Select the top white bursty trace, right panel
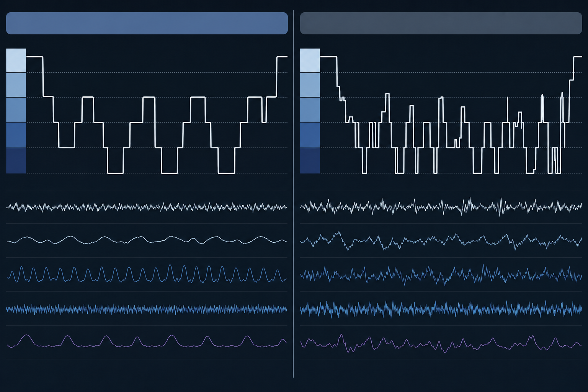Image resolution: width=588 pixels, height=392 pixels. [x=441, y=207]
